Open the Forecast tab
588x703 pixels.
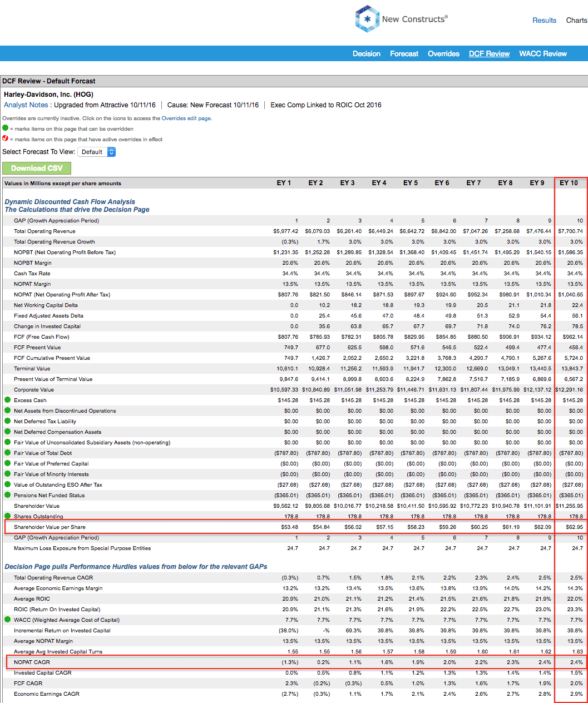(404, 54)
